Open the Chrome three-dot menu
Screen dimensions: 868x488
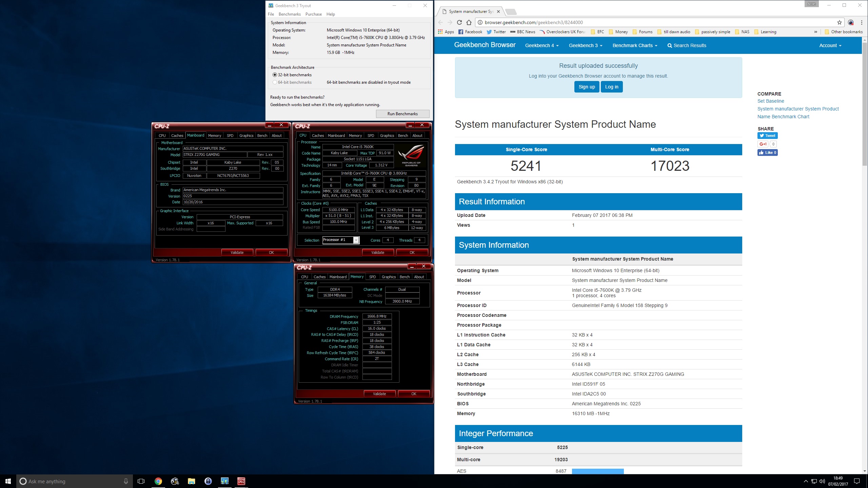coord(862,22)
